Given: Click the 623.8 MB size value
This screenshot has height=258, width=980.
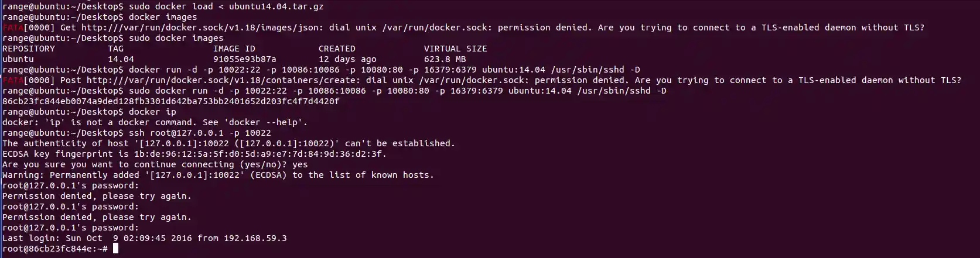Looking at the screenshot, I should click(x=445, y=59).
